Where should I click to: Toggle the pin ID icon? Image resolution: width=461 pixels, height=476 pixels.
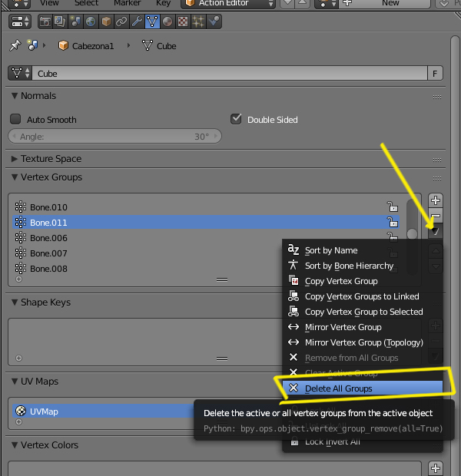[15, 46]
